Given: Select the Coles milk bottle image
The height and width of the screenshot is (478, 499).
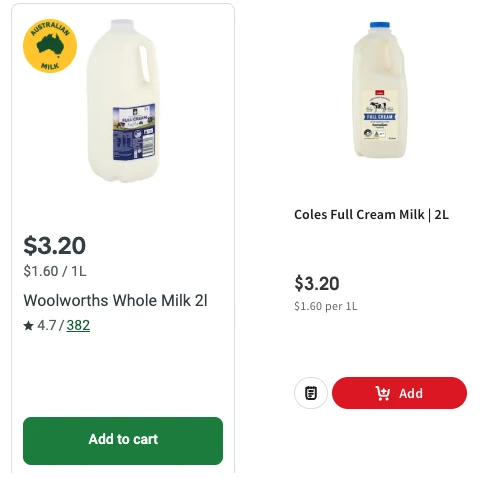Looking at the screenshot, I should (x=380, y=90).
